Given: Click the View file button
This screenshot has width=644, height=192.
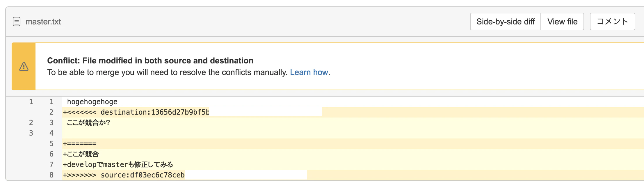Looking at the screenshot, I should pos(562,22).
